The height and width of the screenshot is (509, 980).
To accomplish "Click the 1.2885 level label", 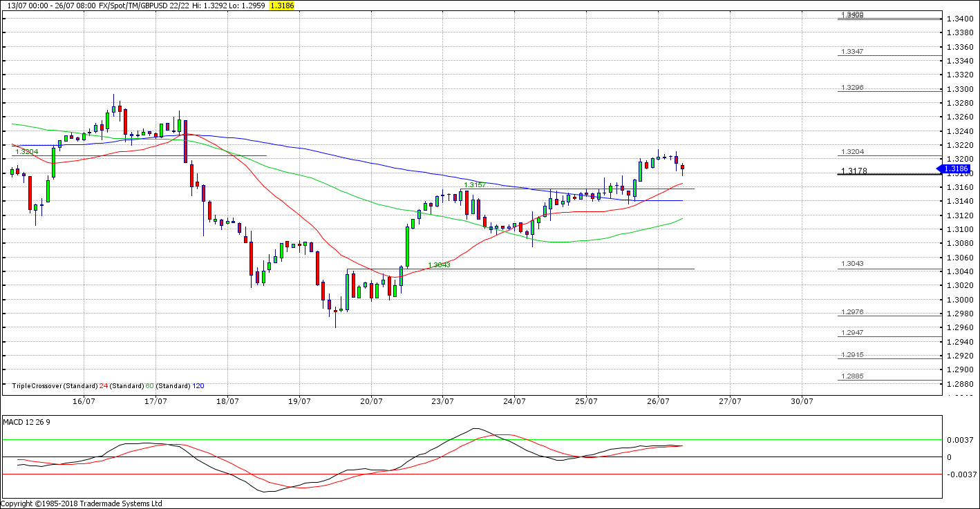I will click(854, 376).
